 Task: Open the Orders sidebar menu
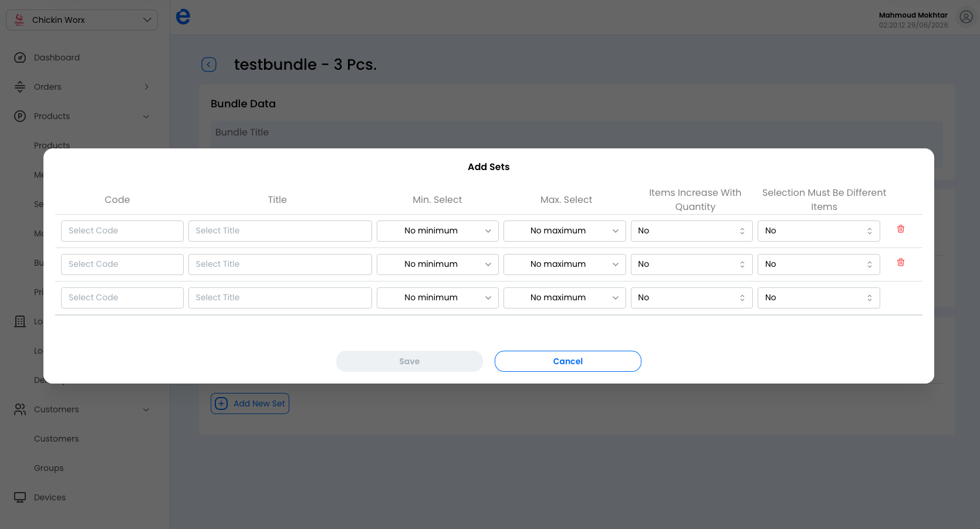pos(48,87)
